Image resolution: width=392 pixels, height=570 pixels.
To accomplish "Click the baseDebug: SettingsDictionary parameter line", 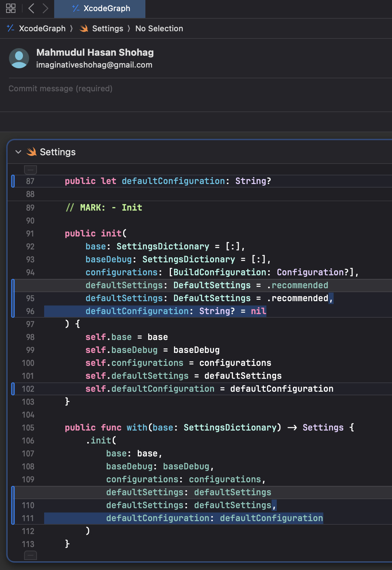I will (178, 259).
